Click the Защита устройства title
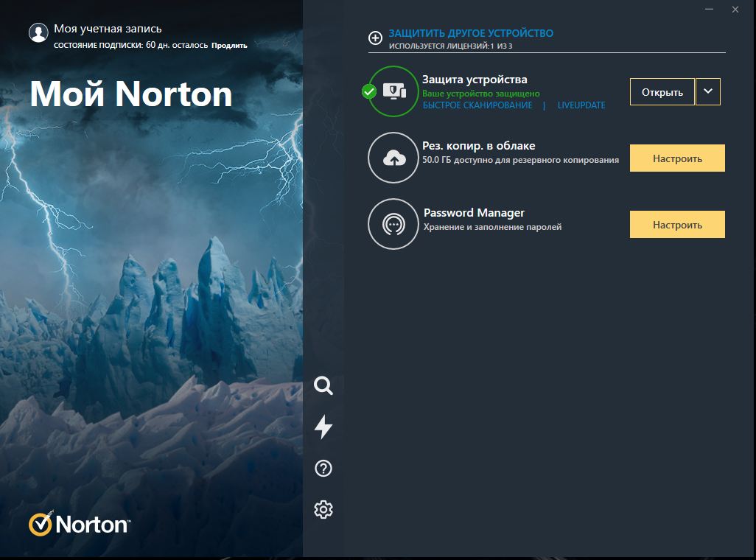The width and height of the screenshot is (756, 560). [475, 79]
